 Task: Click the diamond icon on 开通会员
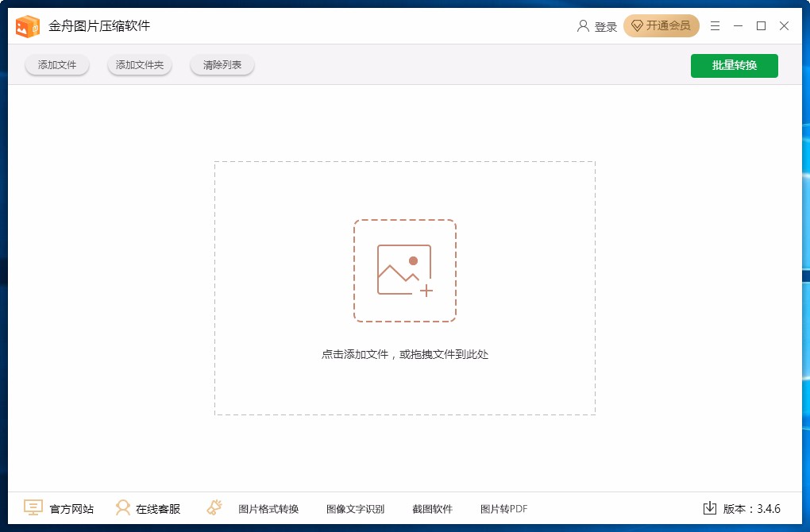637,25
